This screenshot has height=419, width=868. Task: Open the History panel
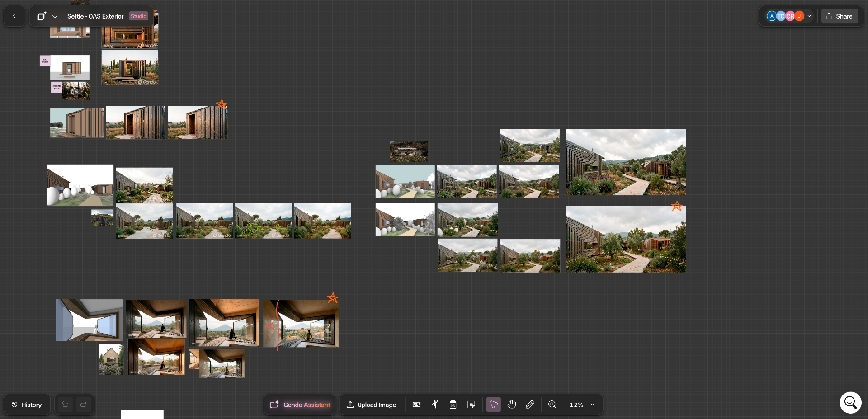(27, 405)
